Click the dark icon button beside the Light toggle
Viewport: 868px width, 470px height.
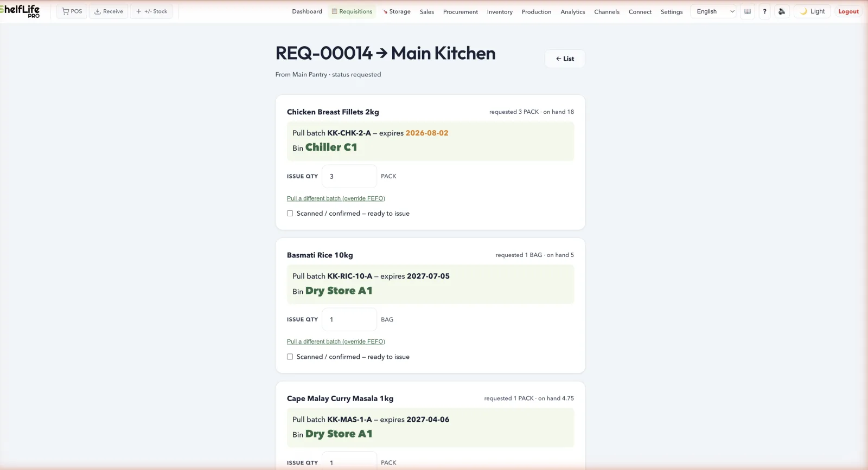tap(782, 11)
